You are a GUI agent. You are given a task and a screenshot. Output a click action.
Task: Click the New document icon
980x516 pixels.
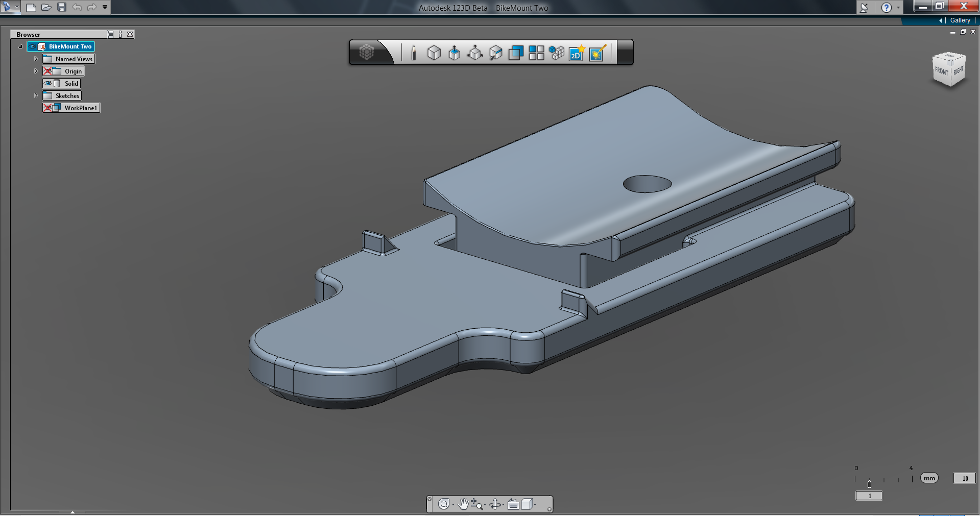[31, 7]
